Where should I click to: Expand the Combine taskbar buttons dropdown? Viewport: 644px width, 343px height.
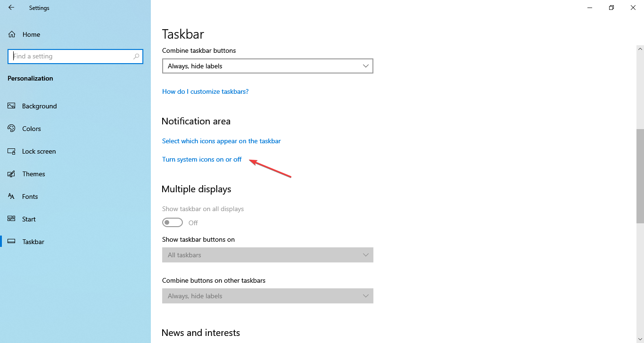click(267, 66)
